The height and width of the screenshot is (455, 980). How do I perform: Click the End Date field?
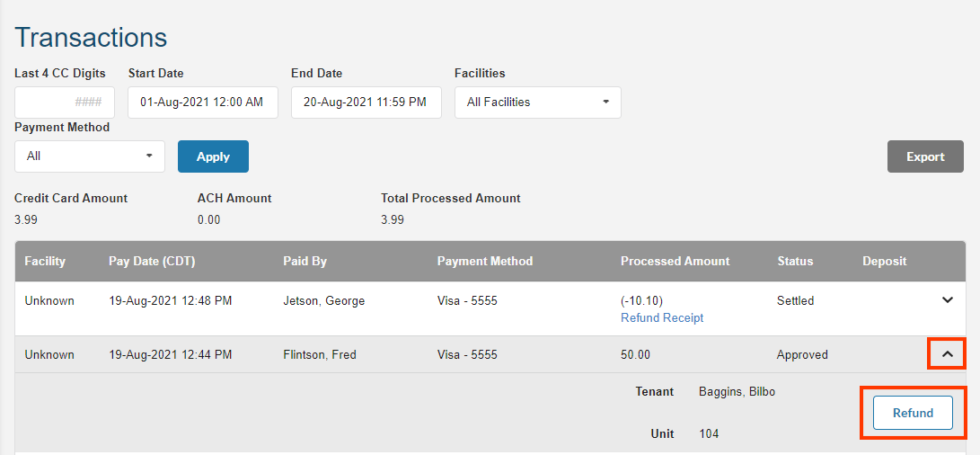click(366, 103)
